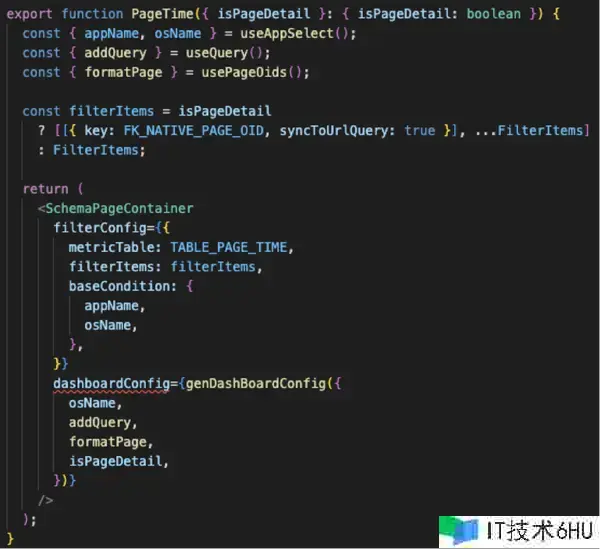Click the PageTime function name
The width and height of the screenshot is (600, 549).
(x=162, y=14)
